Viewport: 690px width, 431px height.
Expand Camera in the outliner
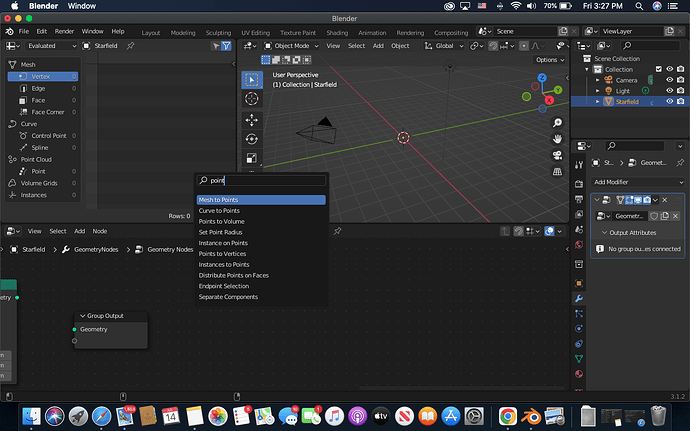pyautogui.click(x=598, y=80)
